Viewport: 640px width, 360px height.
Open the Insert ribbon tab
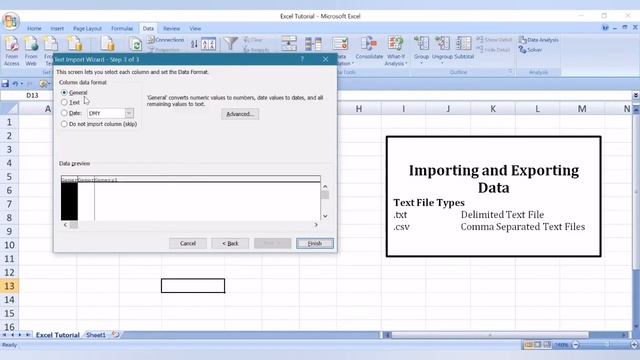(57, 29)
